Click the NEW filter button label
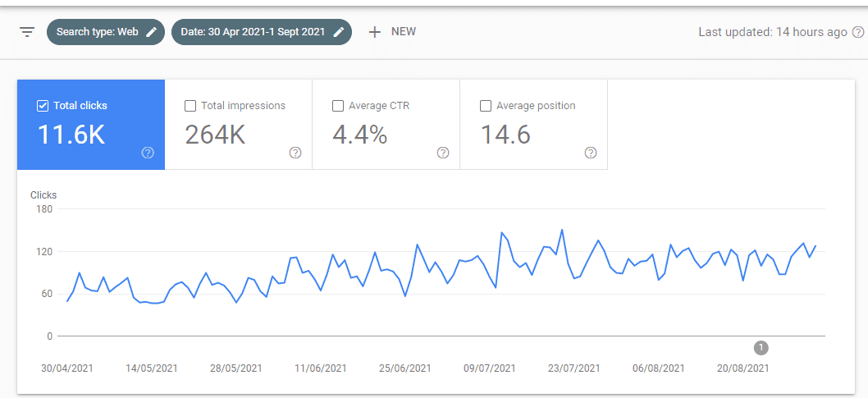868x398 pixels. click(404, 31)
